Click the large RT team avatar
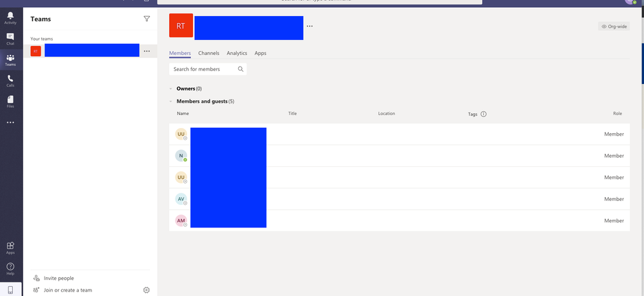Screen dimensions: 644x296 181,25
